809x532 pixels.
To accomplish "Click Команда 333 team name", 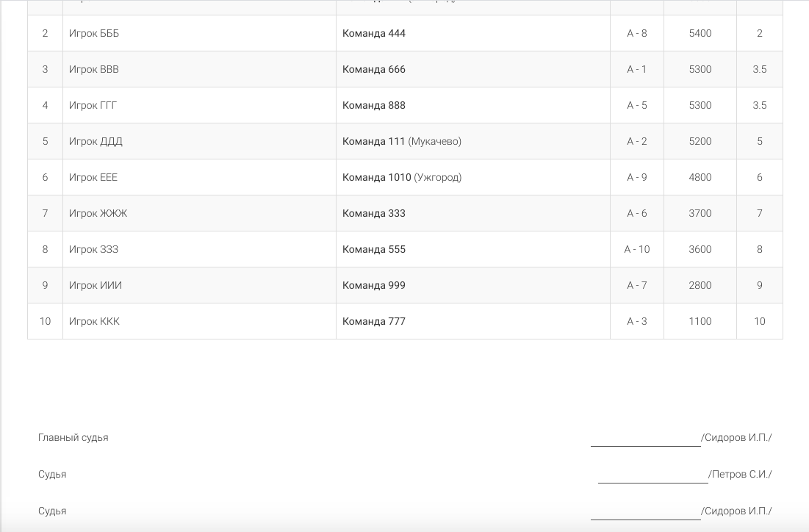I will click(x=374, y=214).
